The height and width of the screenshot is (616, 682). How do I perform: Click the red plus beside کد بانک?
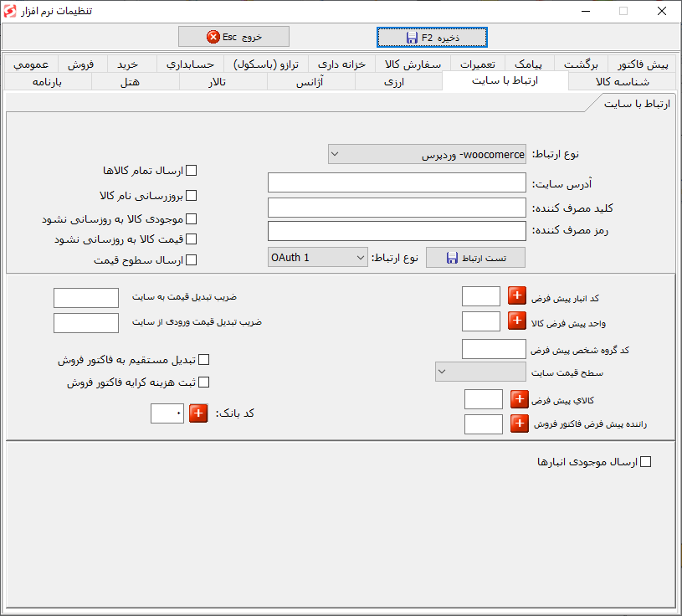(x=198, y=413)
